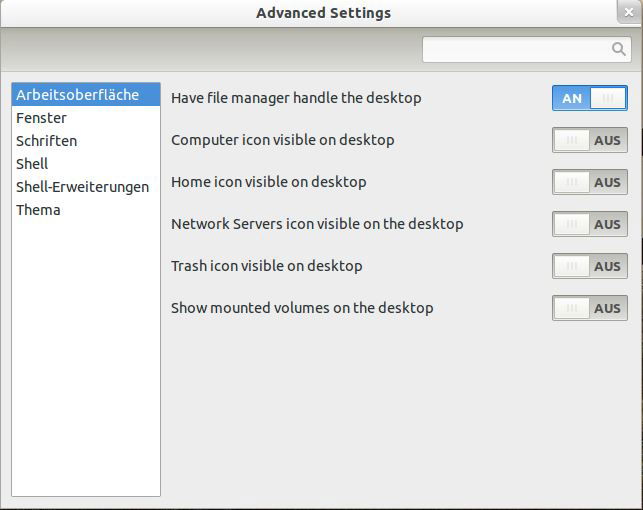The height and width of the screenshot is (510, 643).
Task: Turn off file manager desktop handling switch
Action: pos(590,98)
